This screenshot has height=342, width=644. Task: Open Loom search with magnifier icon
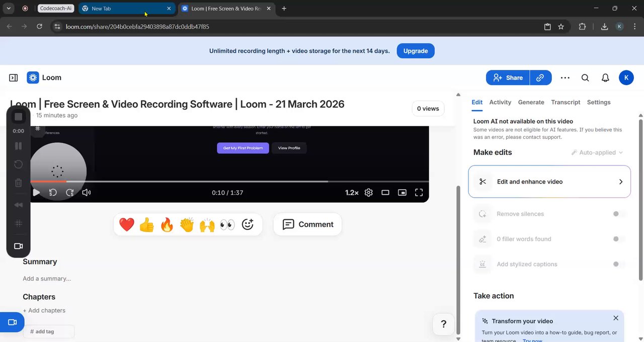coord(585,77)
